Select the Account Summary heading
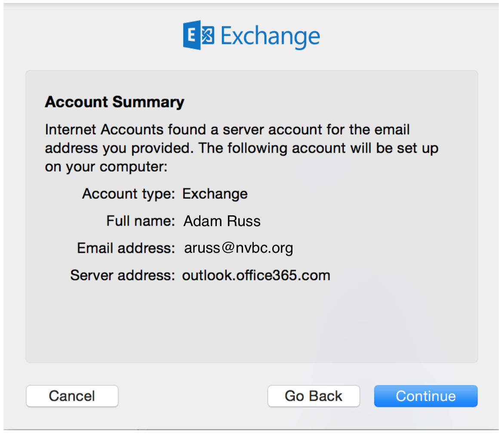 (x=114, y=102)
